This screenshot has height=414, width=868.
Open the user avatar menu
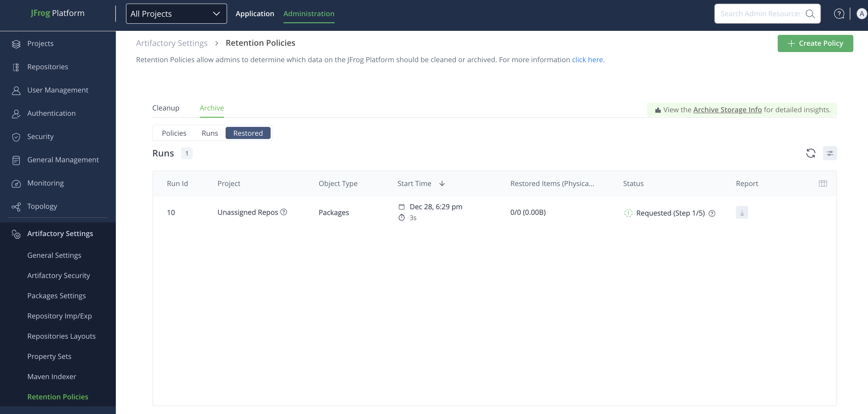[x=862, y=14]
